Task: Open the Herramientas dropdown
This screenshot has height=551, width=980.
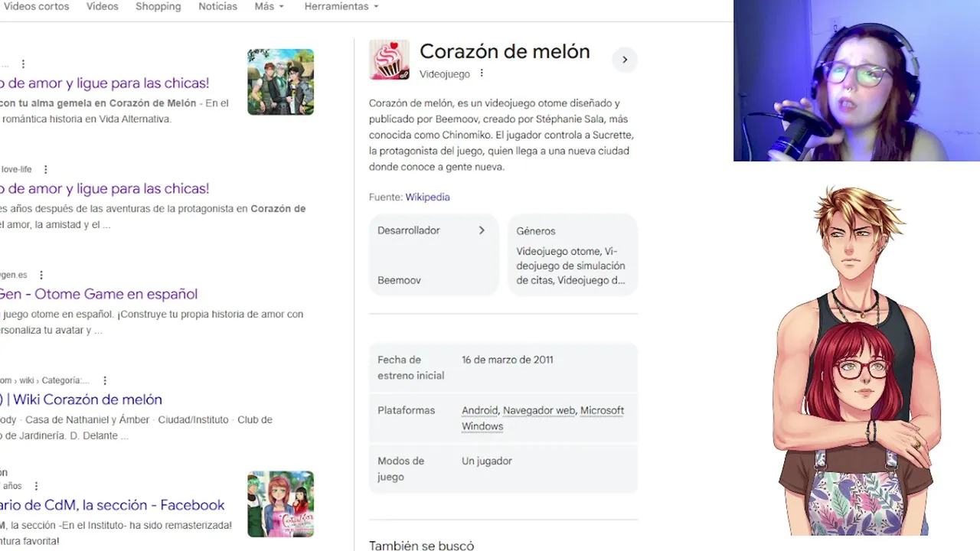Action: click(341, 6)
